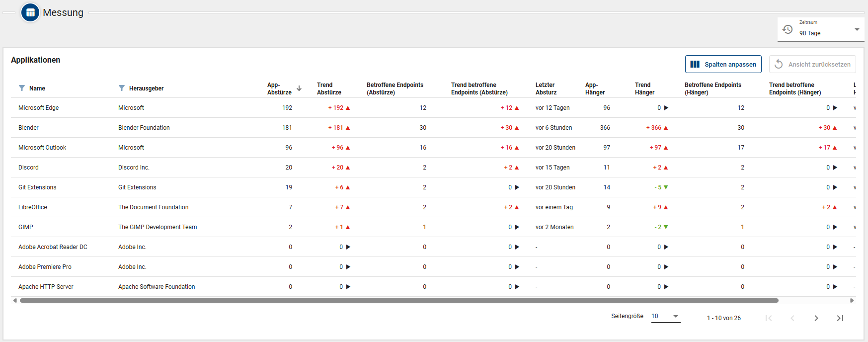
Task: Click the history clock icon by Zeitraum
Action: pyautogui.click(x=788, y=29)
